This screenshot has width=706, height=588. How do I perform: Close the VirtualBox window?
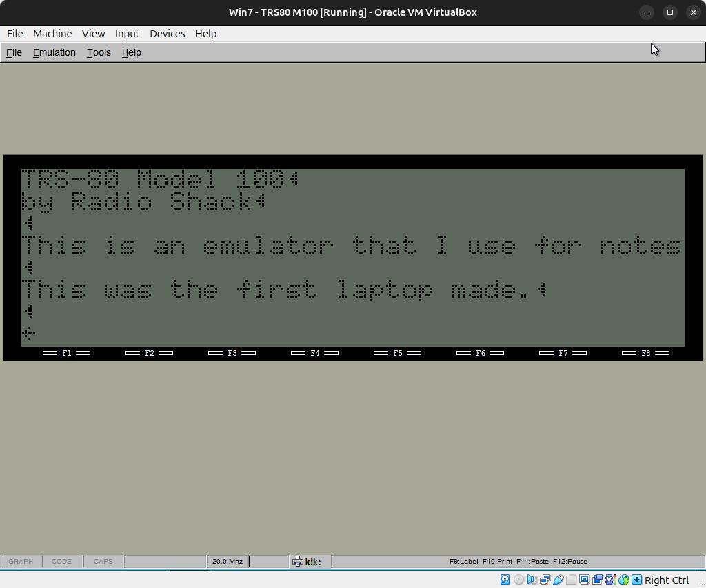(694, 12)
